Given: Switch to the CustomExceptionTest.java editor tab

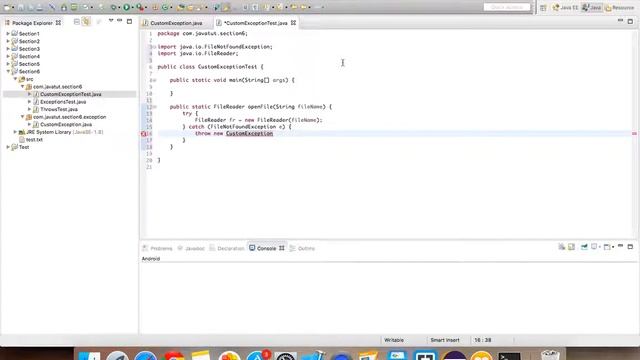Looking at the screenshot, I should pos(256,23).
